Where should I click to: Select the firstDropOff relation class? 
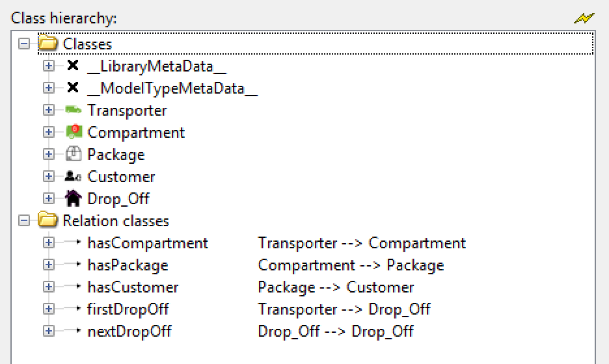tap(128, 309)
